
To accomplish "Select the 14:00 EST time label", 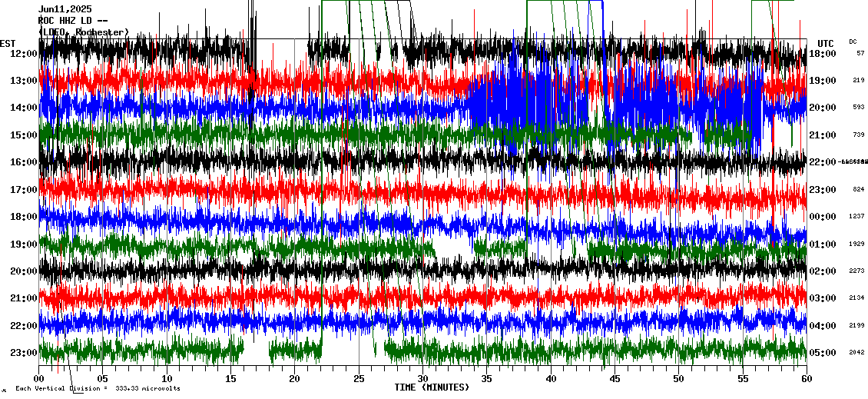I will (23, 108).
